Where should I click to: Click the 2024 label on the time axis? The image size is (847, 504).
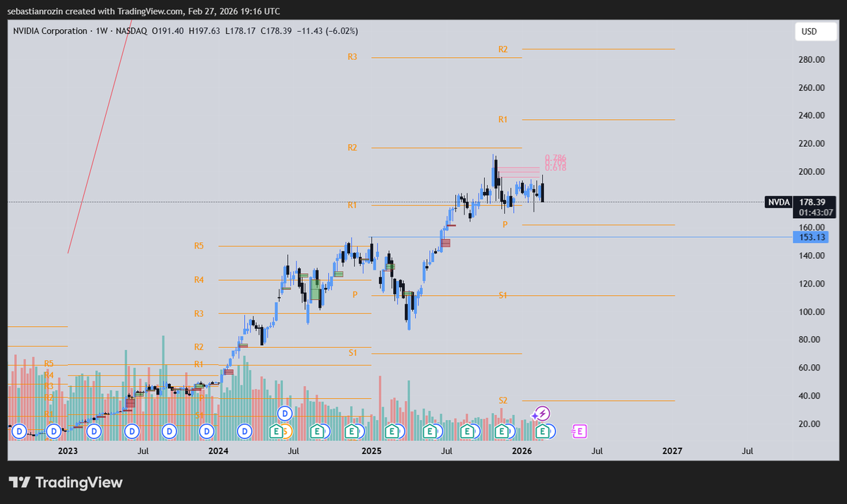tap(219, 450)
